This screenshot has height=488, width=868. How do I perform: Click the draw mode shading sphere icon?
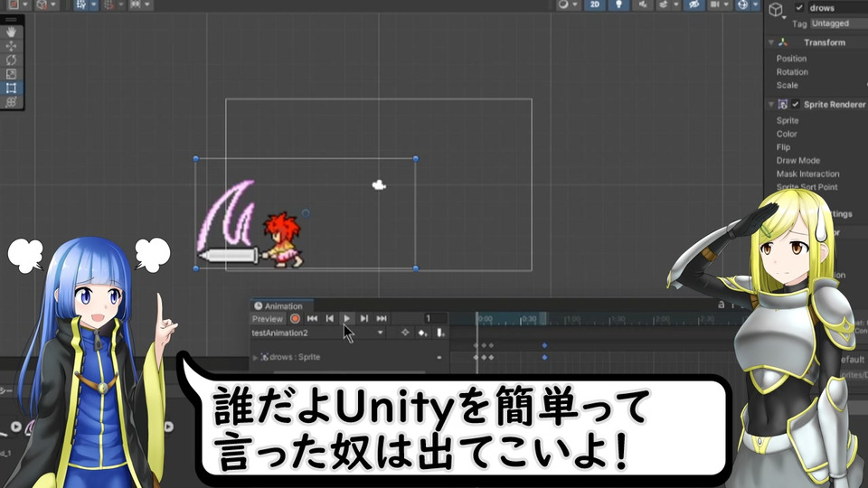point(563,5)
